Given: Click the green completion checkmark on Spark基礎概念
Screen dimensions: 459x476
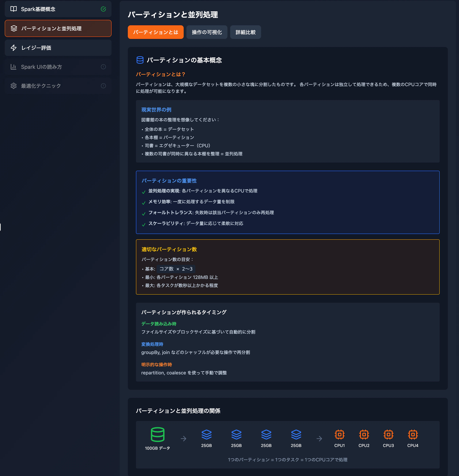Looking at the screenshot, I should click(103, 9).
